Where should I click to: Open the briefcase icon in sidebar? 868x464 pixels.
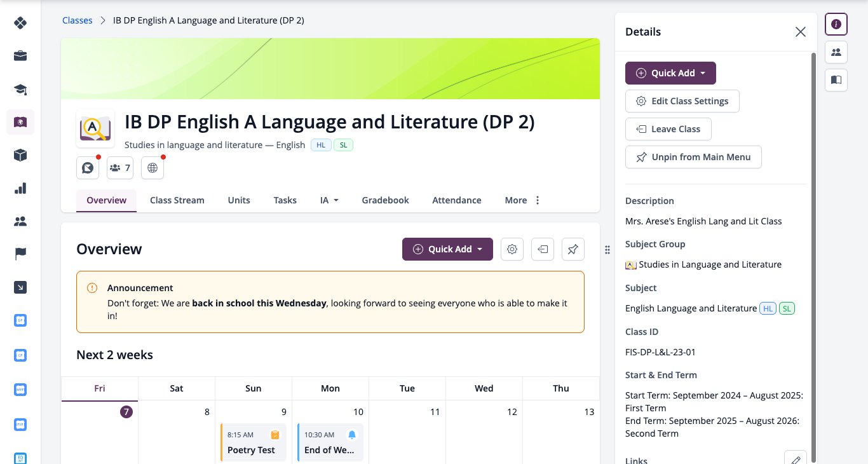[x=20, y=56]
